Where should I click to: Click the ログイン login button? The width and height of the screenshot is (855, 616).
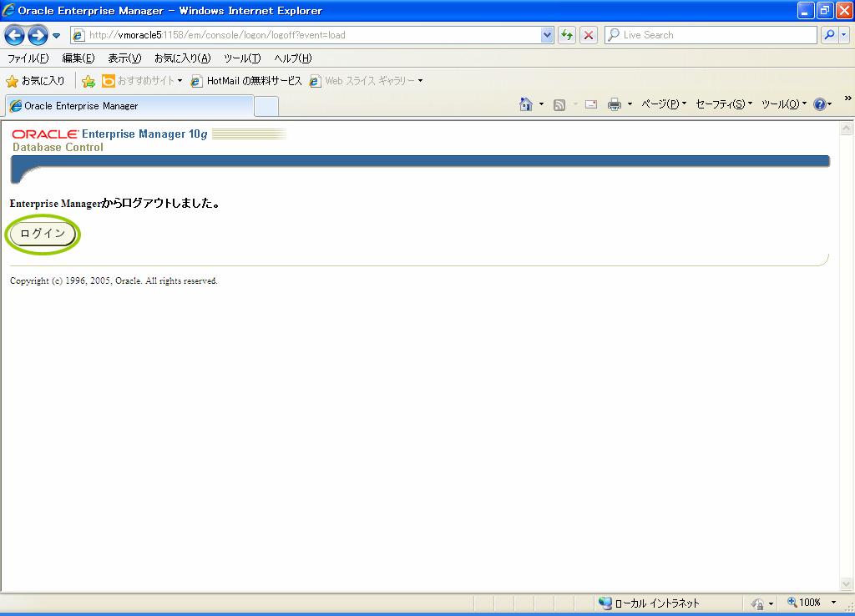tap(43, 234)
